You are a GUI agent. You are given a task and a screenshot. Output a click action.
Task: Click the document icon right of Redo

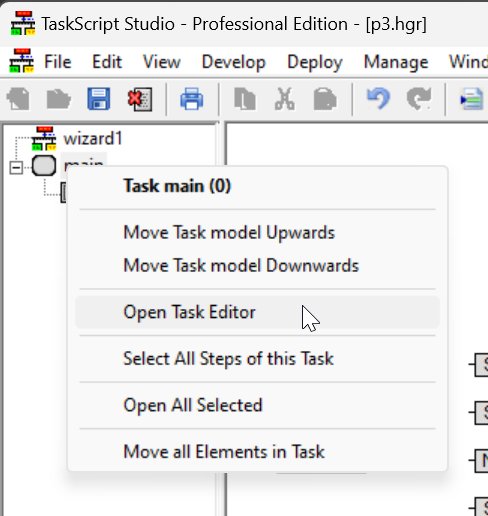472,99
